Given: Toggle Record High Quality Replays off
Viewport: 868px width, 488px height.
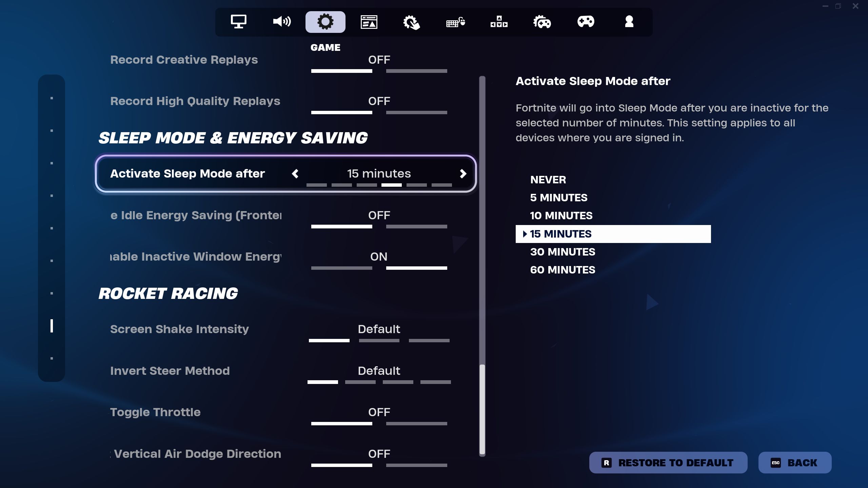Looking at the screenshot, I should 378,101.
